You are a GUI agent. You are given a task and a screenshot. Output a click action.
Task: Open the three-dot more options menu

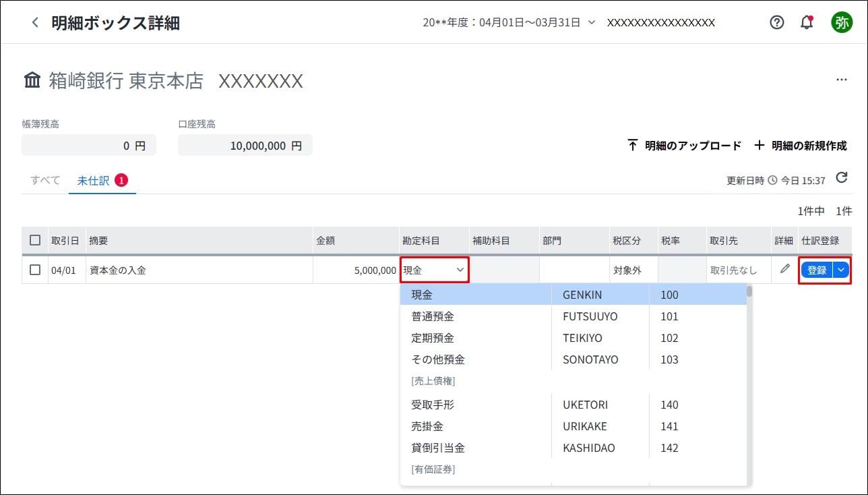(841, 80)
